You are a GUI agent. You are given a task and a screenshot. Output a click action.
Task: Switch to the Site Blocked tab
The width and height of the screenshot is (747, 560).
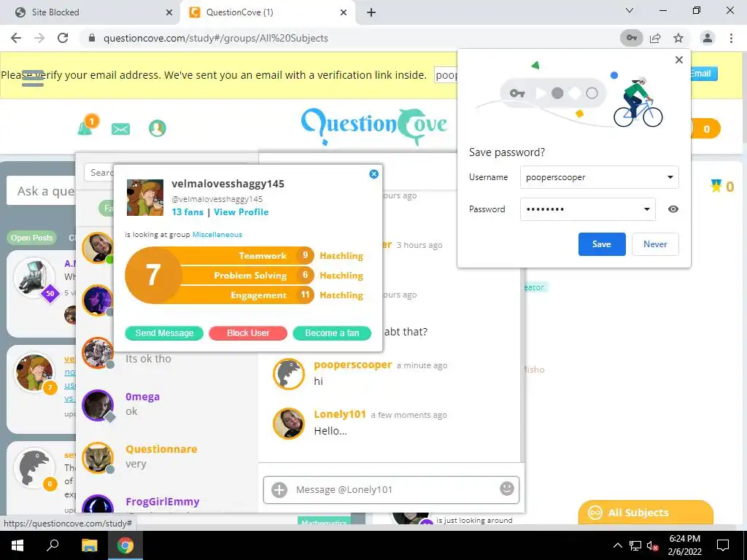pyautogui.click(x=90, y=12)
